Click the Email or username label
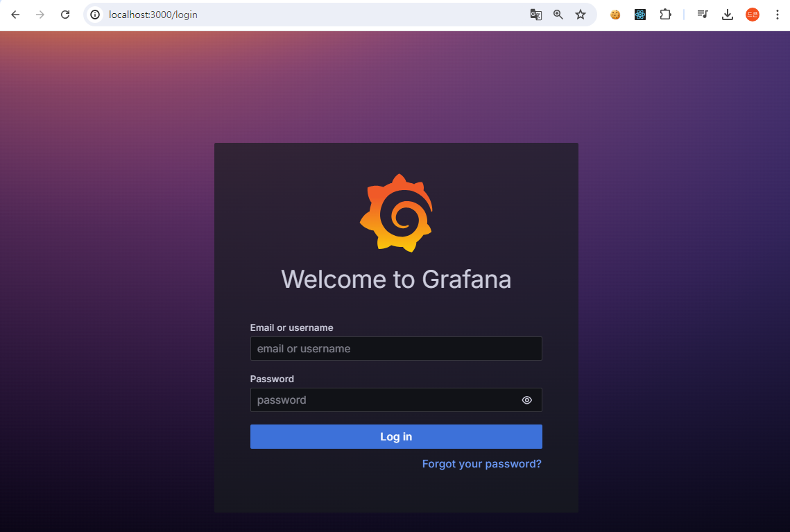Image resolution: width=790 pixels, height=532 pixels. pos(292,327)
